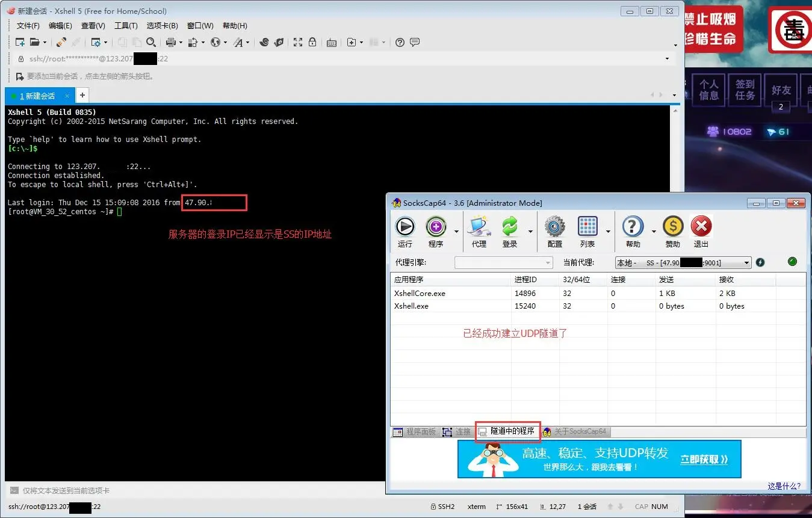Switch to the 关于SocksCap64 tab
The height and width of the screenshot is (518, 812).
577,432
